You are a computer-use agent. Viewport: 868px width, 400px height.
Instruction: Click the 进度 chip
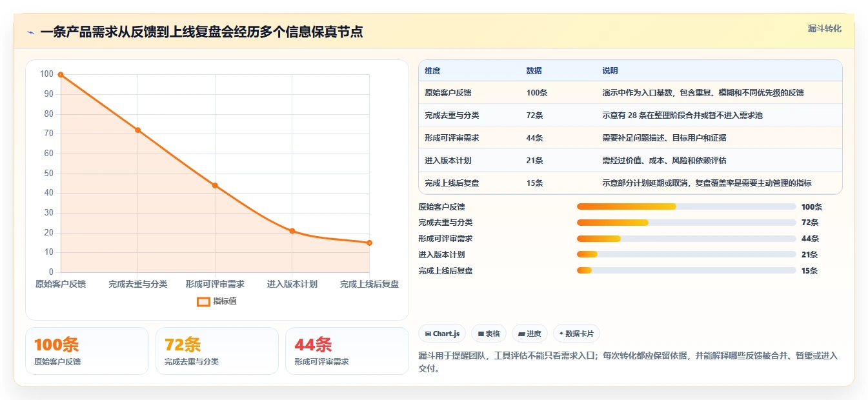click(x=530, y=334)
